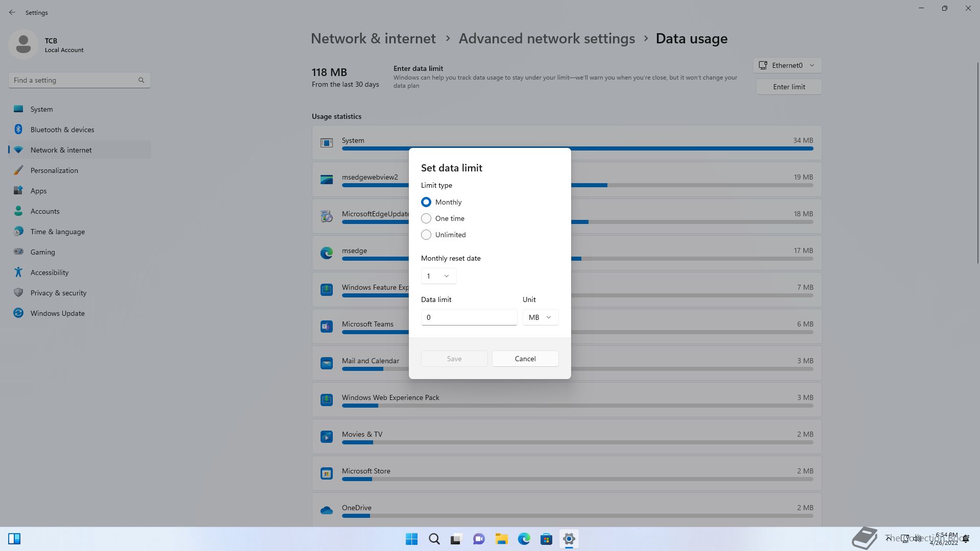Open the Monthly reset date dropdown
This screenshot has height=551, width=980.
[438, 276]
